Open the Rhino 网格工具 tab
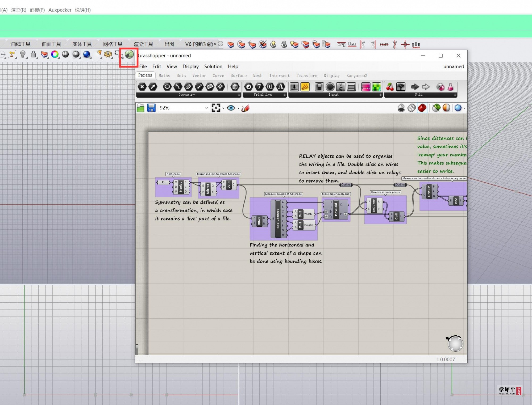 (x=113, y=44)
